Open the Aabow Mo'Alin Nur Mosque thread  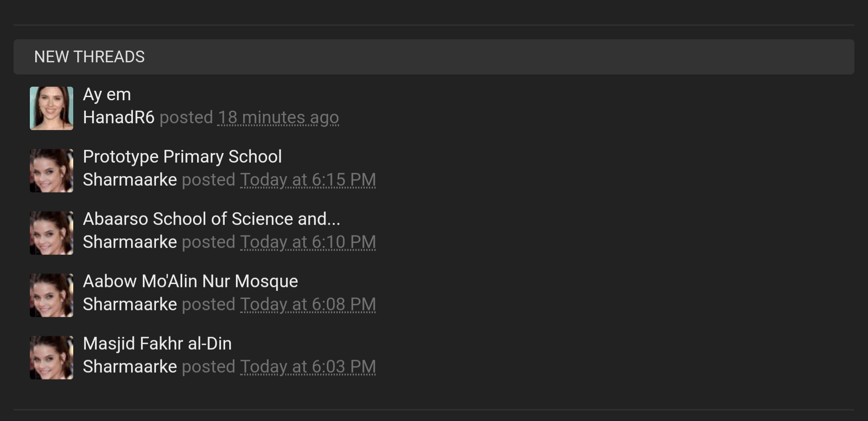(190, 281)
